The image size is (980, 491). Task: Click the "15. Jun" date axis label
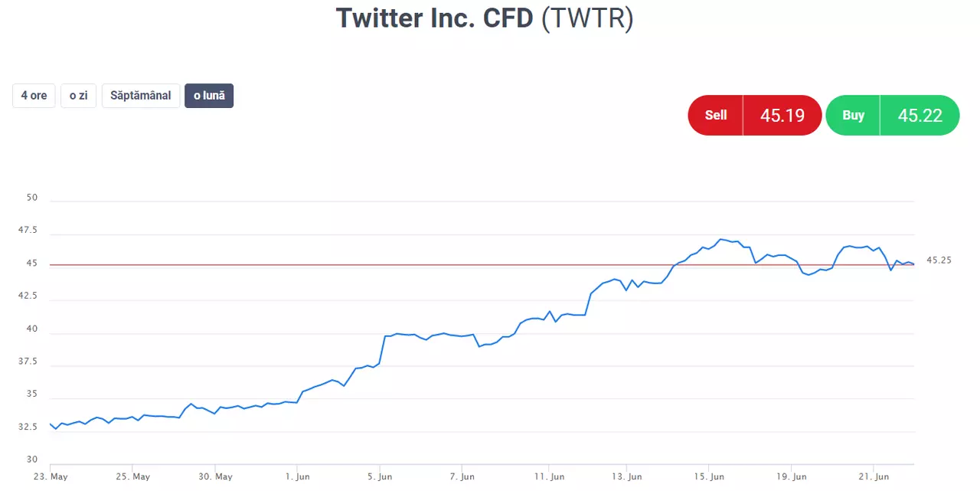pyautogui.click(x=709, y=476)
